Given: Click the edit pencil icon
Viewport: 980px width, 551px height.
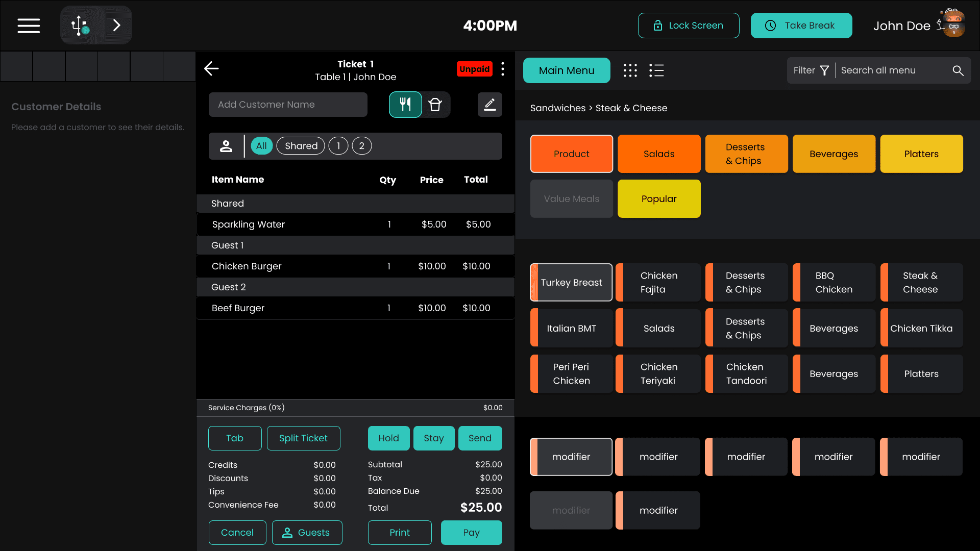Looking at the screenshot, I should (x=489, y=105).
